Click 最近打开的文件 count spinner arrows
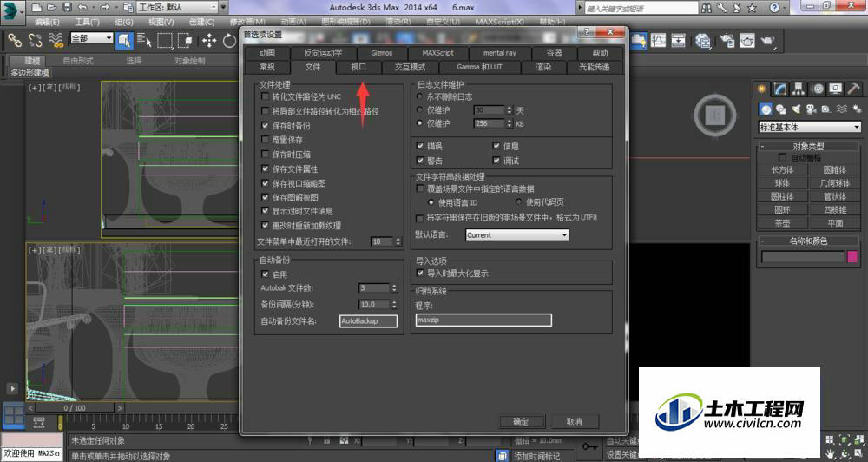Screen dimensions: 868x462 tap(398, 242)
